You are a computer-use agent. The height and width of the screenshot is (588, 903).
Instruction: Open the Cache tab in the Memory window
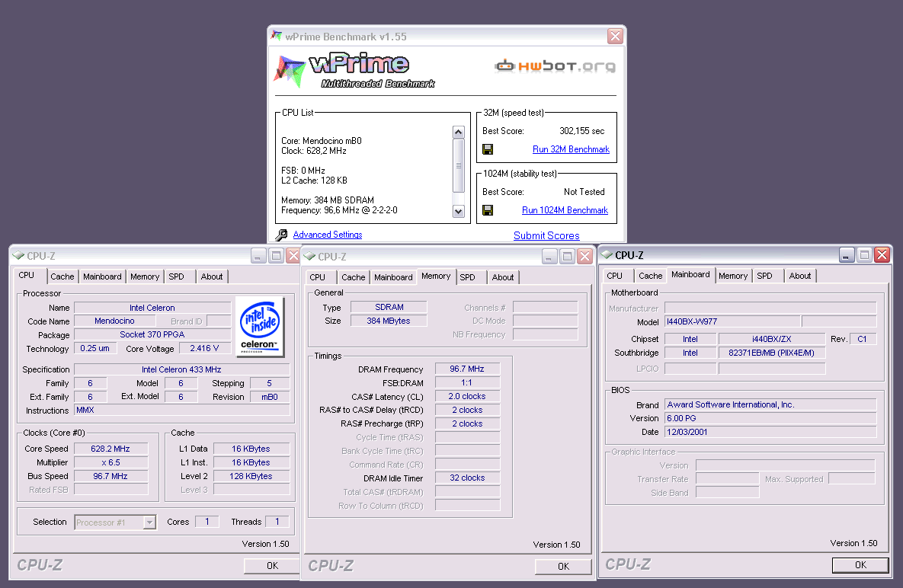[353, 277]
